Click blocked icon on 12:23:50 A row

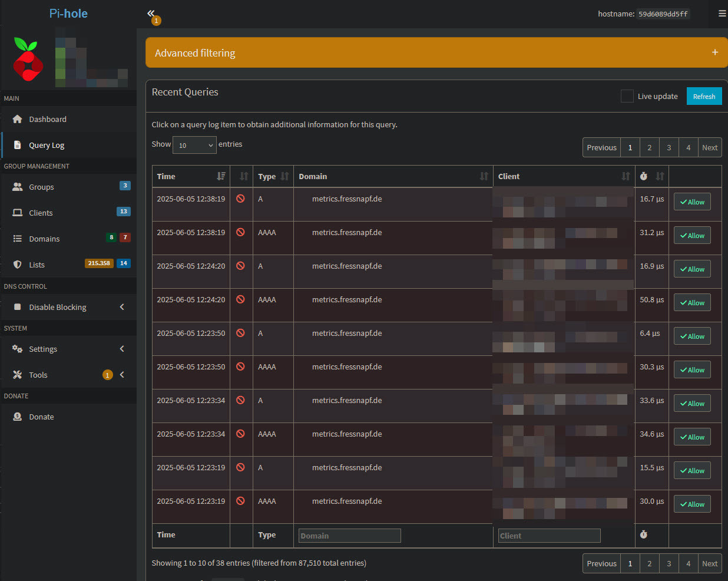click(x=240, y=333)
